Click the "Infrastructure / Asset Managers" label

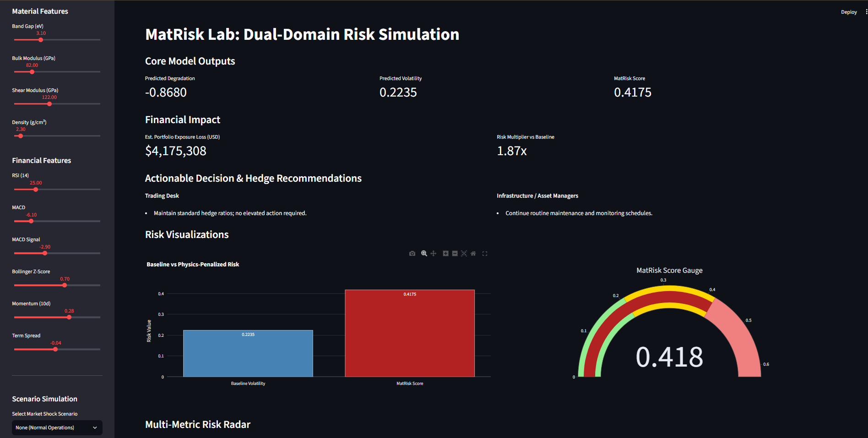click(537, 196)
